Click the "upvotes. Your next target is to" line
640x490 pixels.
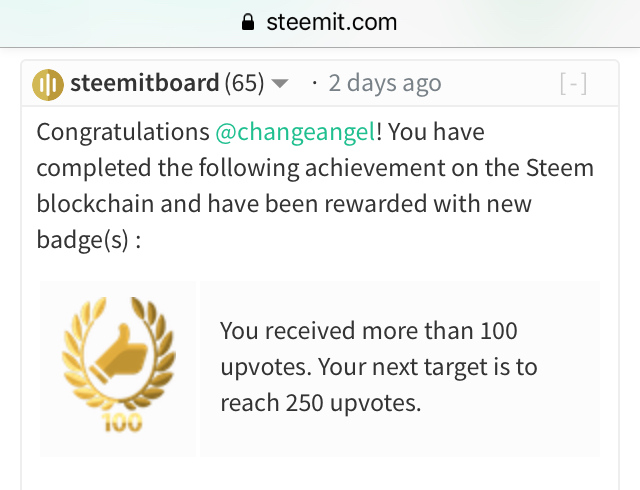point(378,367)
